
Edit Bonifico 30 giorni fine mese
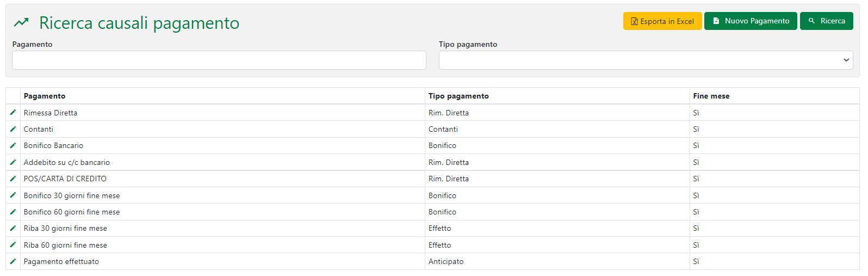(13, 195)
